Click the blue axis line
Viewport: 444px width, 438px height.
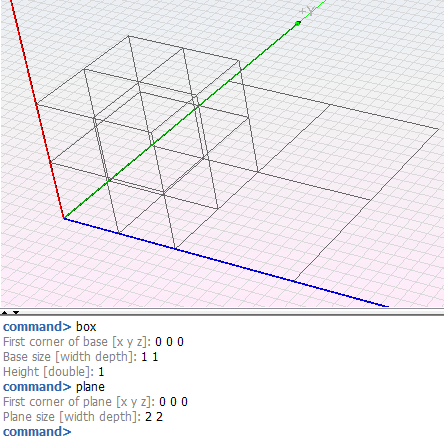click(227, 263)
